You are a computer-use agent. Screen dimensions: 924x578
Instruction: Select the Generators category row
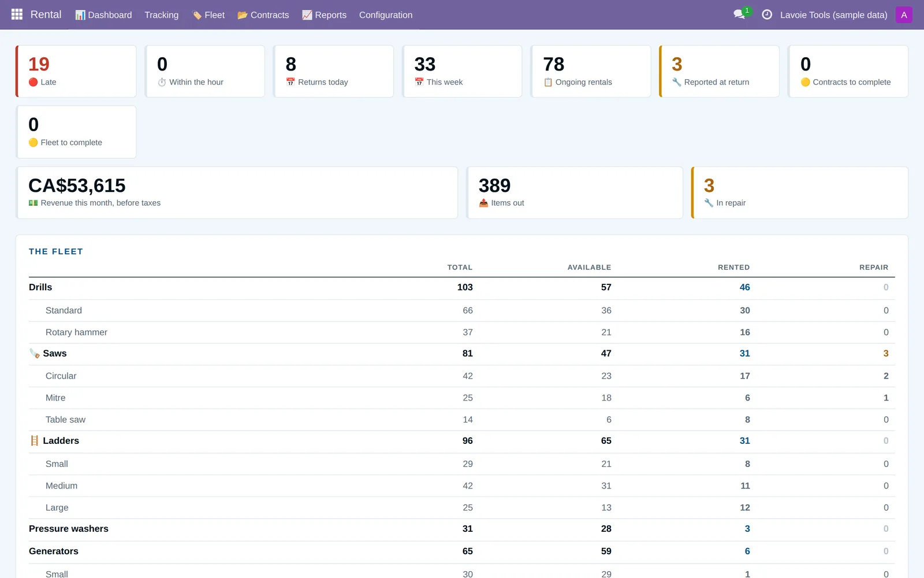click(x=462, y=552)
